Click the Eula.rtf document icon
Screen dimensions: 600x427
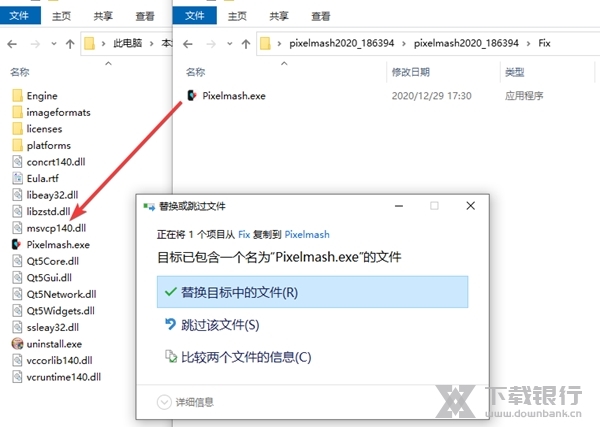click(x=17, y=178)
